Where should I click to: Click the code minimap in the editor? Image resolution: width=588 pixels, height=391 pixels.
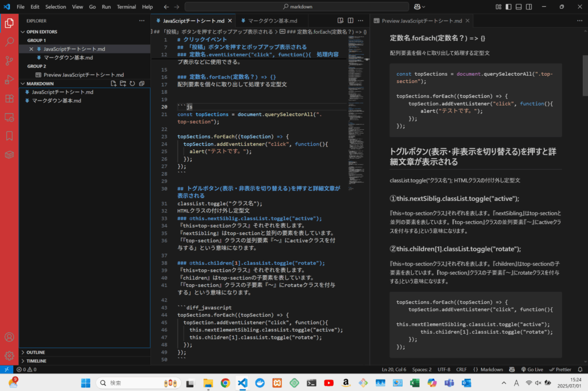(x=357, y=113)
